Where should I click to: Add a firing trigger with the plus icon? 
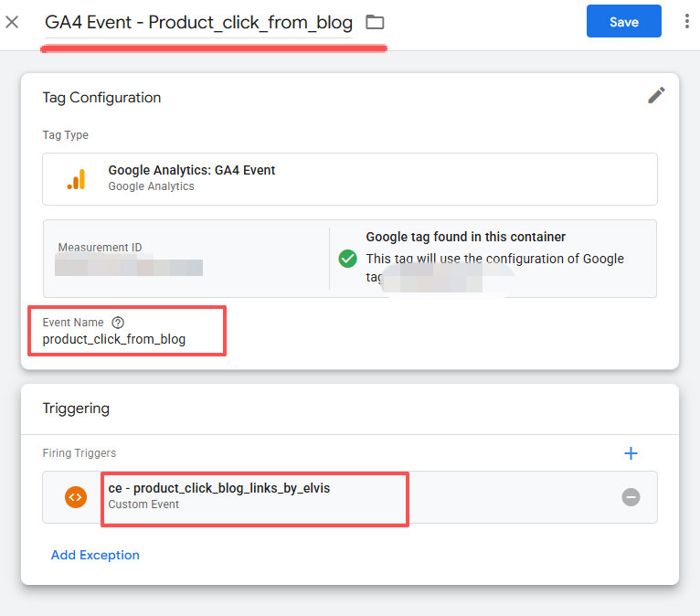click(631, 453)
